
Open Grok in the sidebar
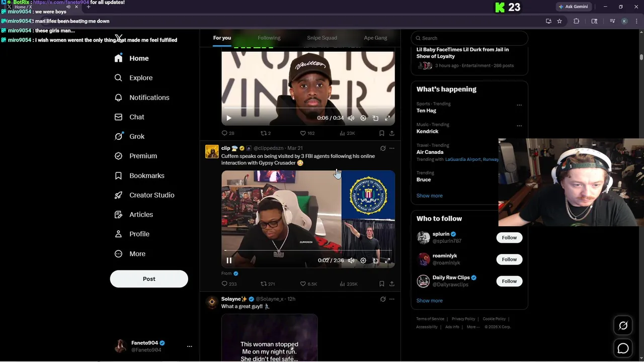(x=130, y=136)
